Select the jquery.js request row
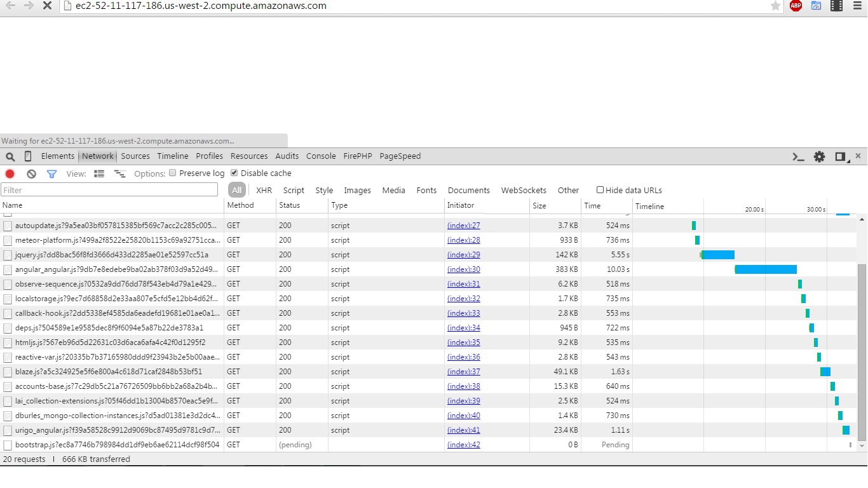 428,255
